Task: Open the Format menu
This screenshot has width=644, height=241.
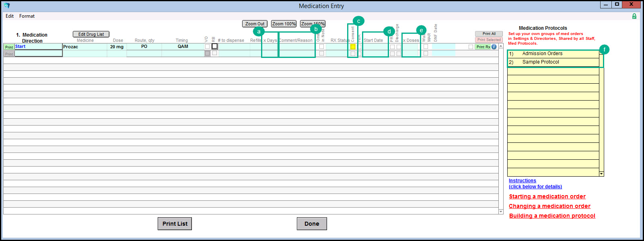Action: point(27,16)
